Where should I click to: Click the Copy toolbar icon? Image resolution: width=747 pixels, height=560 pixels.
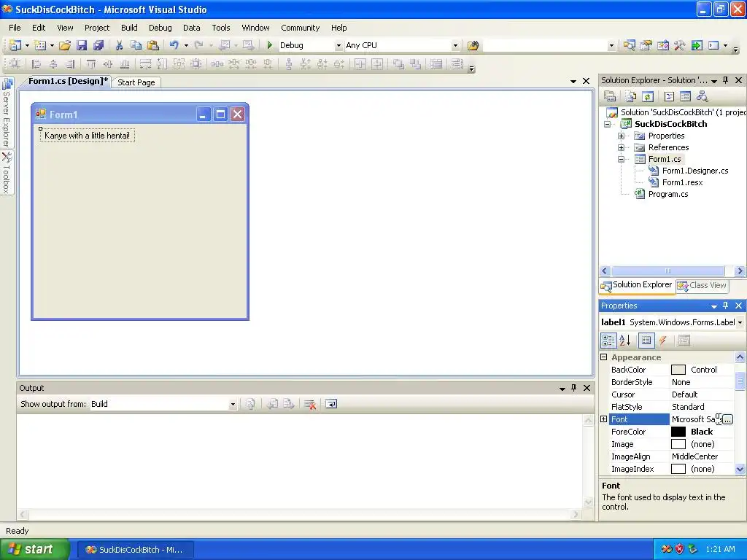136,45
